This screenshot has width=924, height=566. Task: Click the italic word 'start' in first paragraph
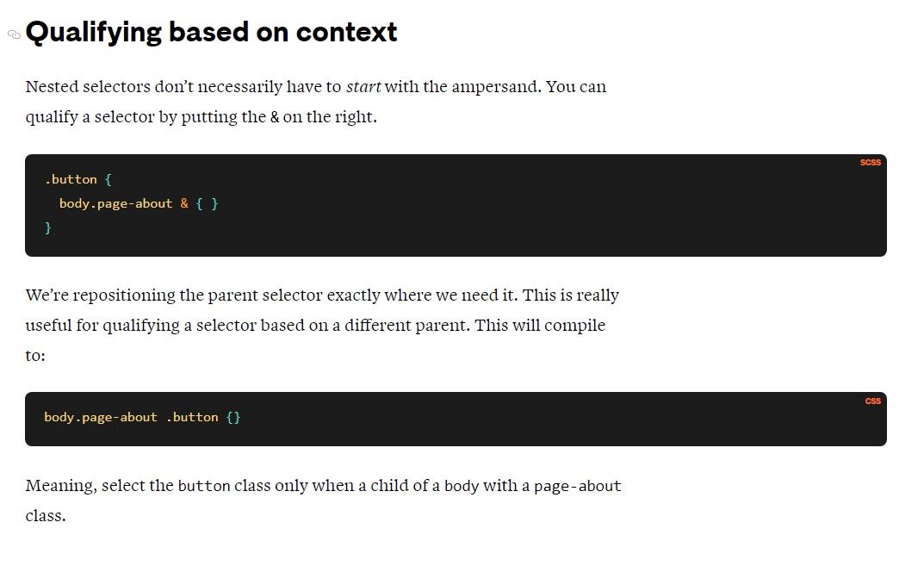[363, 87]
